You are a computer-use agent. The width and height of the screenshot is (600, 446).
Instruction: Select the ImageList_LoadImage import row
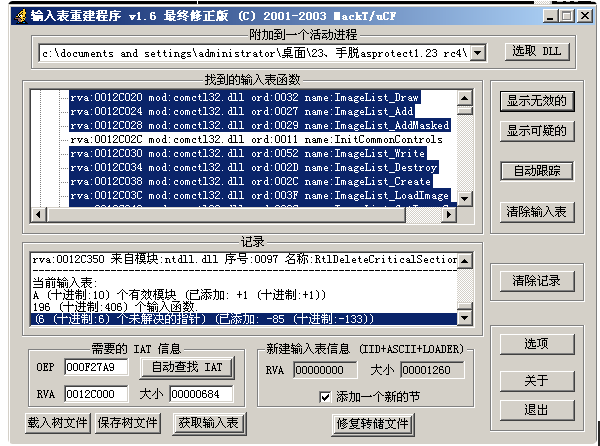point(259,195)
